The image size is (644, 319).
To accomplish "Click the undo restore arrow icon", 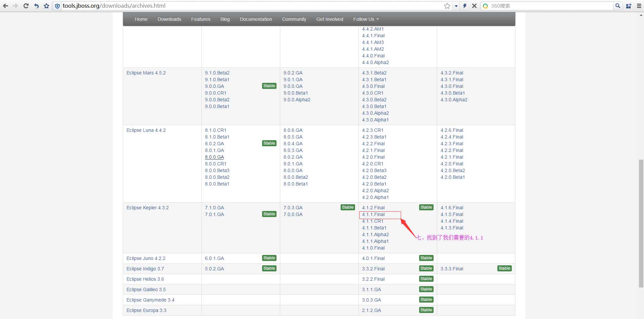I will [x=36, y=6].
